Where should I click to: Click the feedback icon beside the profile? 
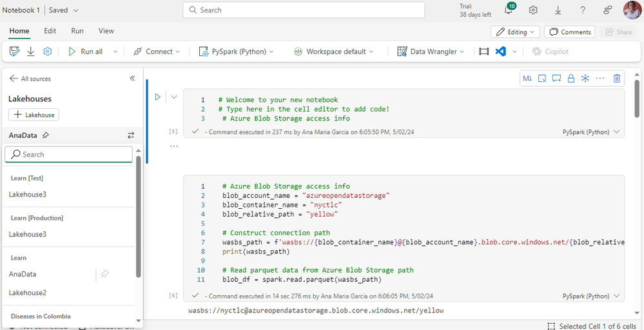pyautogui.click(x=608, y=10)
